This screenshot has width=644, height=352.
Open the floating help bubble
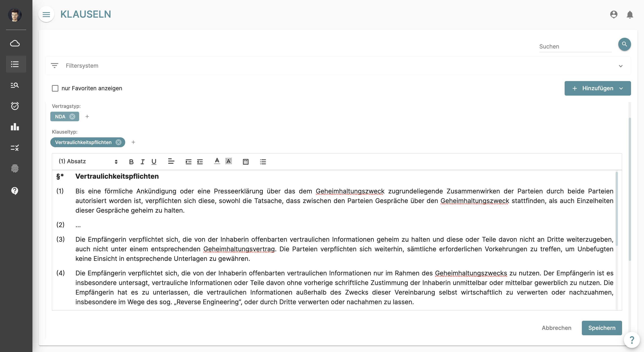pos(632,340)
